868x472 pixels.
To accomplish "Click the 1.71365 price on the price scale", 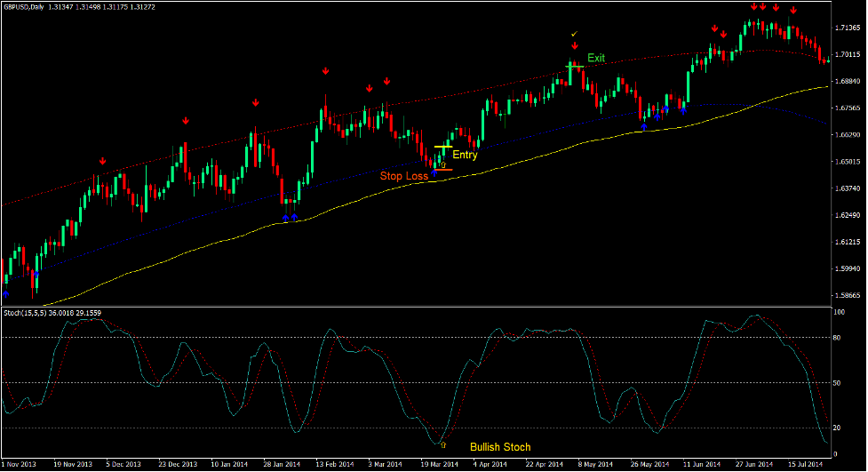I will pos(849,27).
